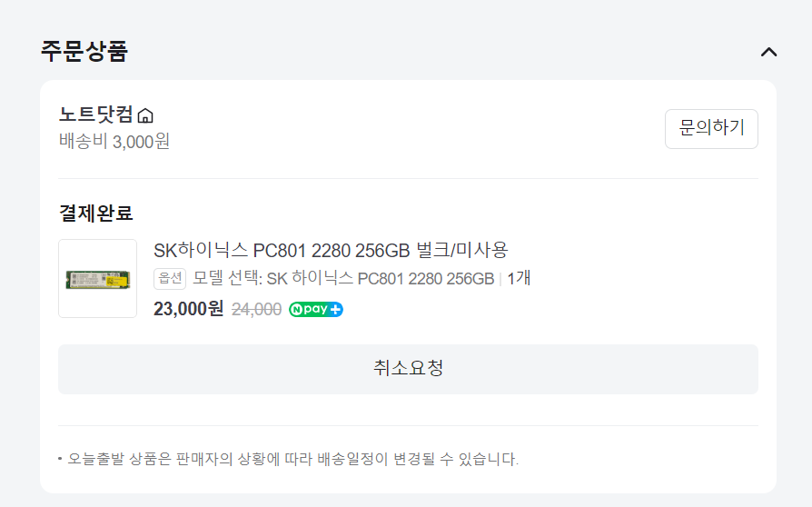Click the 모델 선택 option description text
Viewport: 812px width, 507px height.
(x=344, y=279)
